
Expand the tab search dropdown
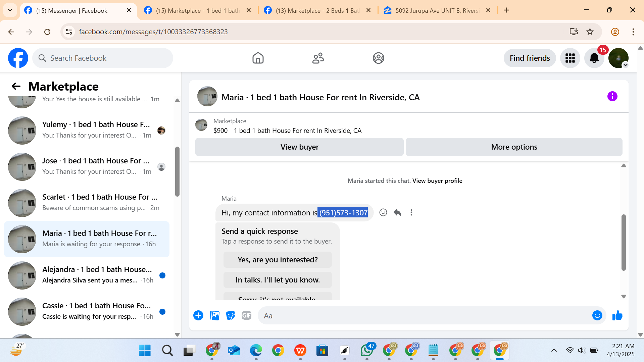(x=10, y=10)
